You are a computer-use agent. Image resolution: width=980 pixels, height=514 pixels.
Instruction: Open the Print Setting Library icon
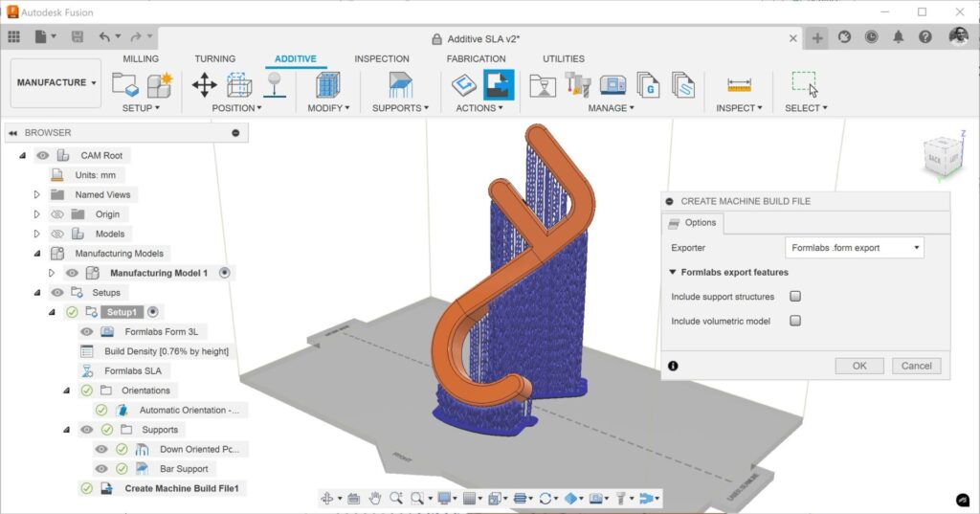point(543,86)
